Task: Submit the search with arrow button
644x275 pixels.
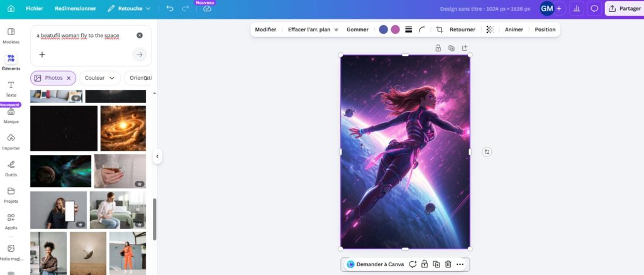Action: click(140, 55)
